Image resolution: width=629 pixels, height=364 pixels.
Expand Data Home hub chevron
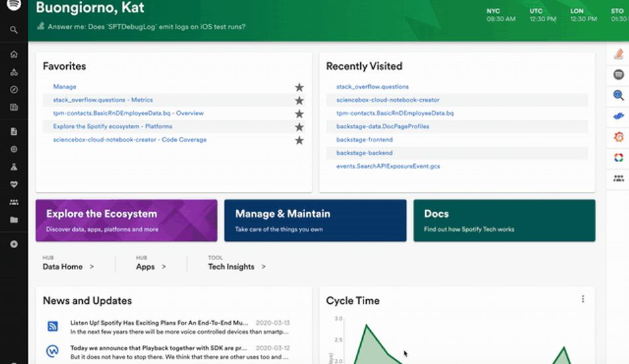point(92,266)
